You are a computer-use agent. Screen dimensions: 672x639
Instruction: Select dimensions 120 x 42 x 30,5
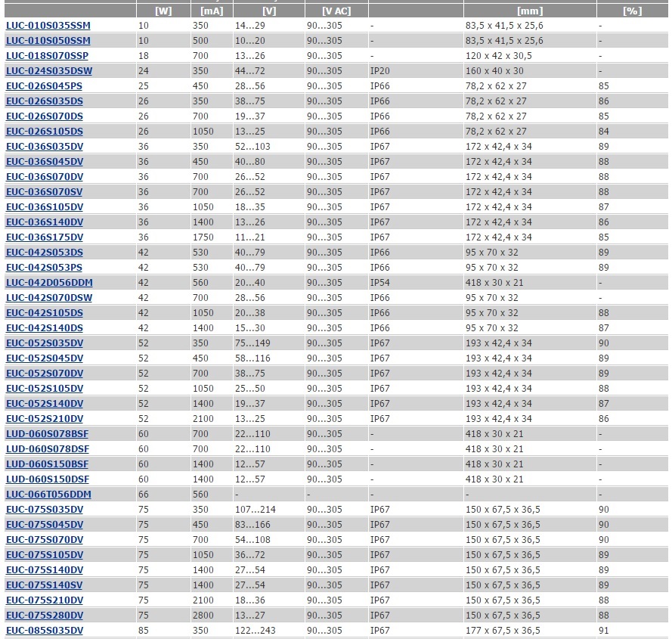coord(498,56)
